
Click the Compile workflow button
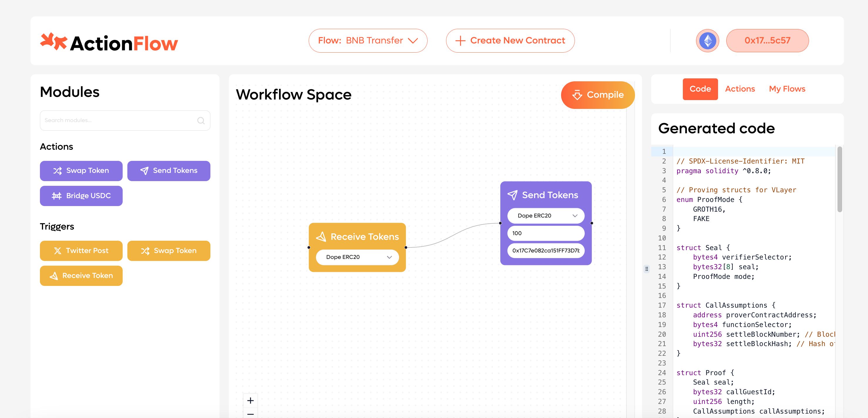click(x=597, y=94)
